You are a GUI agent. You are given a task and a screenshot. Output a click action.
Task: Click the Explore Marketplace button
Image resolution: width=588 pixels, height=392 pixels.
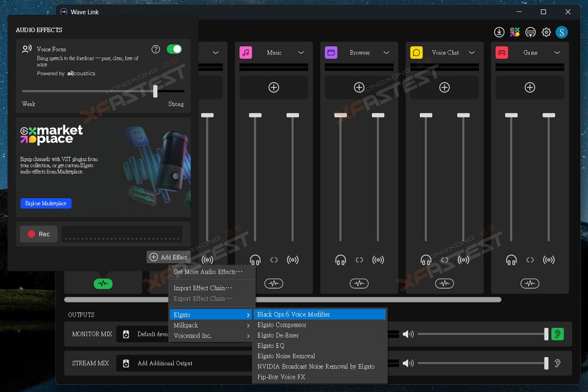[x=46, y=203]
